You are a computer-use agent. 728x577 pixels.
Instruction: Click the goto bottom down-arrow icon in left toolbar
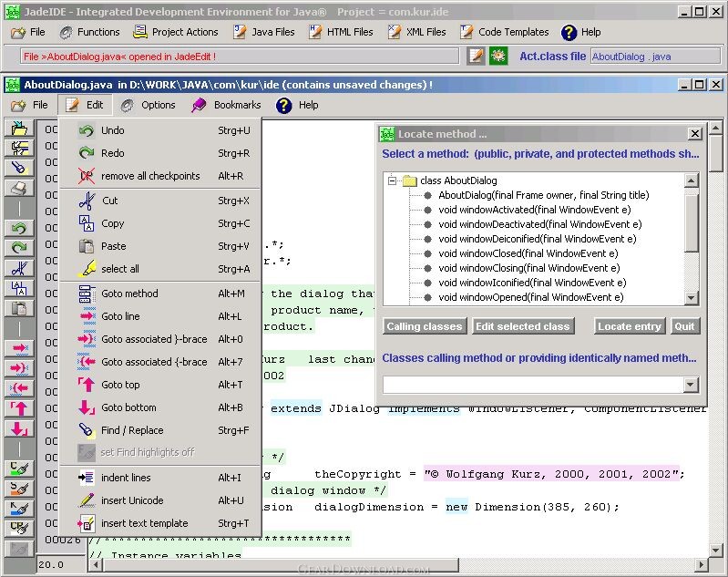pos(19,428)
